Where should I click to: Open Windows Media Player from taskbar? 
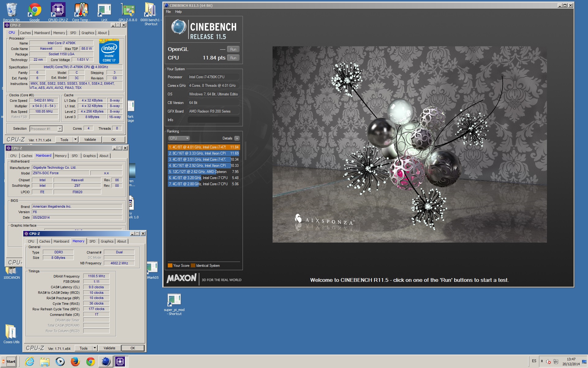pyautogui.click(x=60, y=362)
